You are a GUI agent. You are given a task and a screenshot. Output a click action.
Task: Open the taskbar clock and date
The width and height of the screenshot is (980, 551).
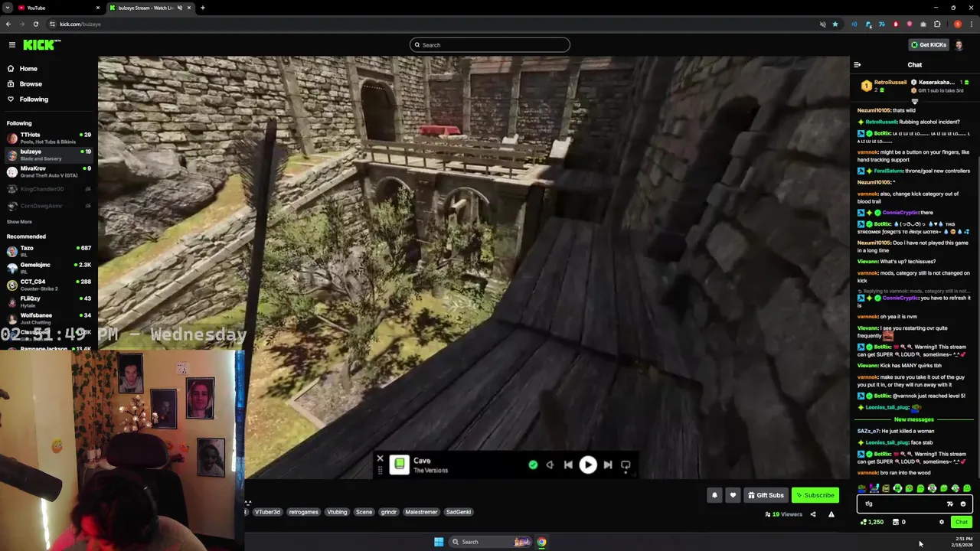(962, 542)
